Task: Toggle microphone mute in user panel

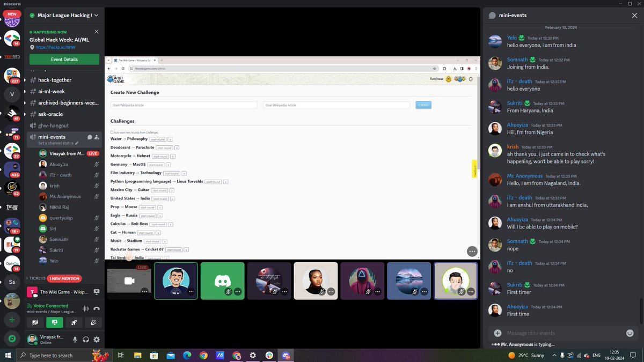Action: [75, 339]
